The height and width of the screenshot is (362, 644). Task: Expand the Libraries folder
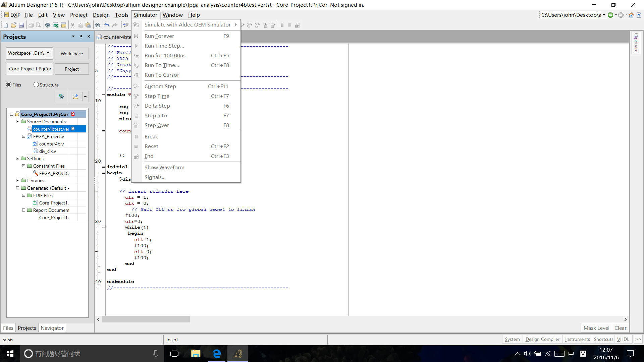[17, 181]
